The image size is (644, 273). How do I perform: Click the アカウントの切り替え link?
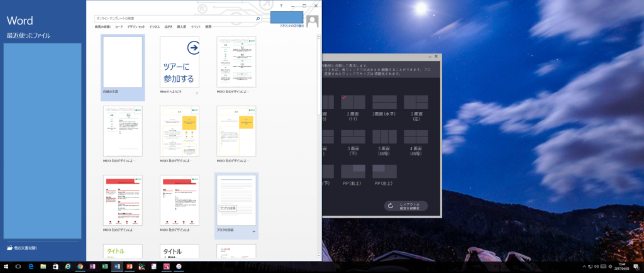point(292,25)
